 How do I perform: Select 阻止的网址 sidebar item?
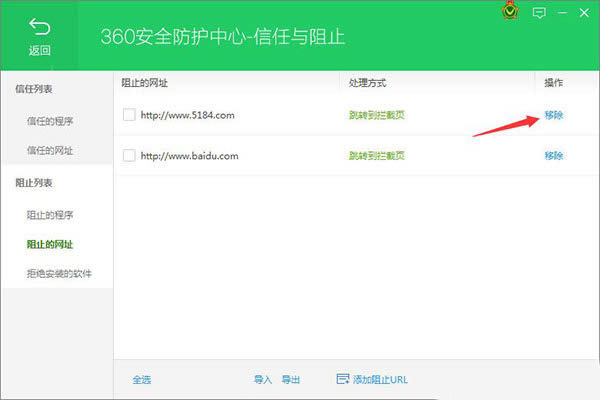(x=49, y=244)
